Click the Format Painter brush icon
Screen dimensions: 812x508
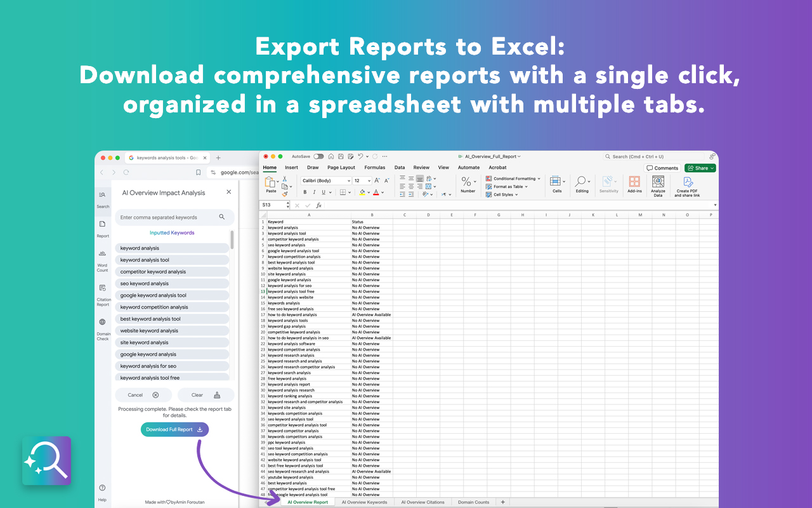(285, 194)
